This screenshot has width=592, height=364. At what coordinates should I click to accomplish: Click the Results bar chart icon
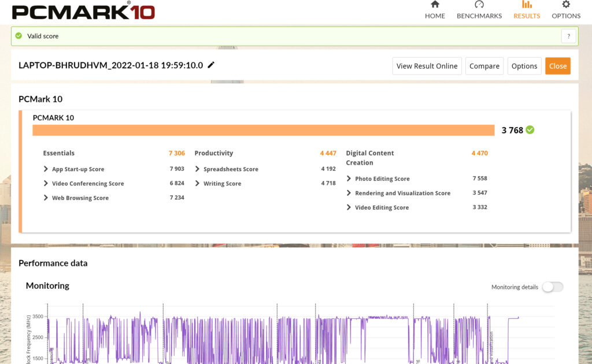pos(527,5)
